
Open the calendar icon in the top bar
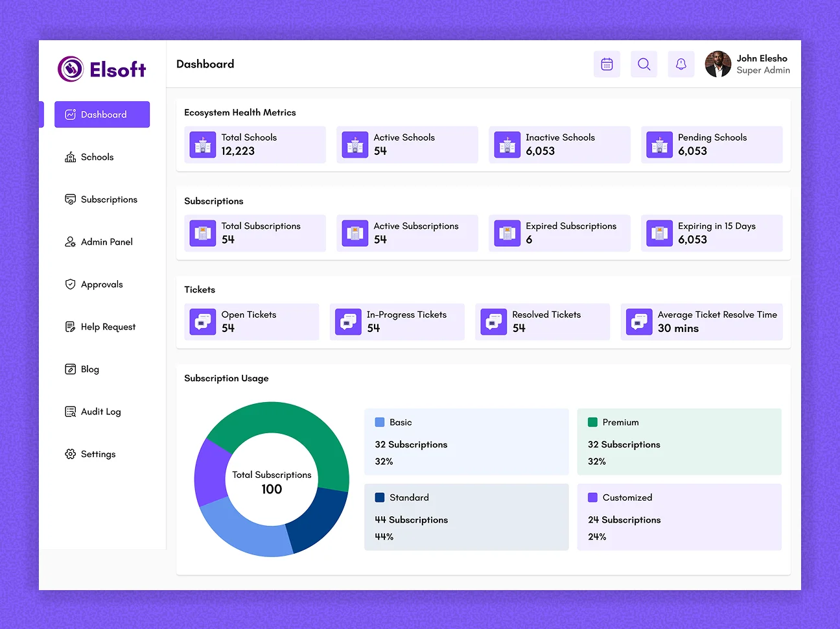tap(607, 64)
